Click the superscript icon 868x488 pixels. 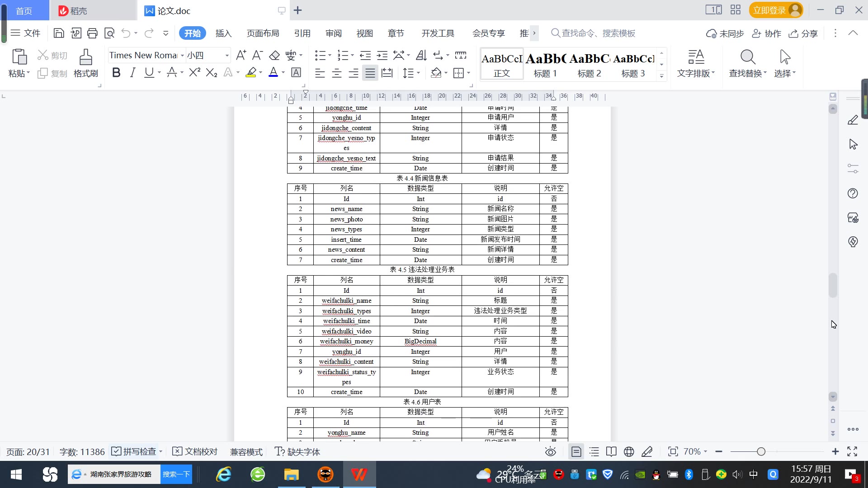(194, 73)
